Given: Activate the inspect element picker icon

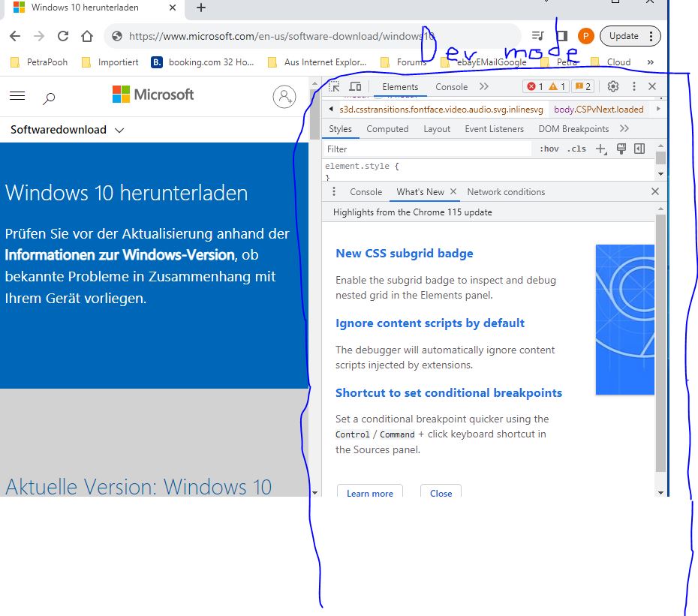Looking at the screenshot, I should [334, 86].
